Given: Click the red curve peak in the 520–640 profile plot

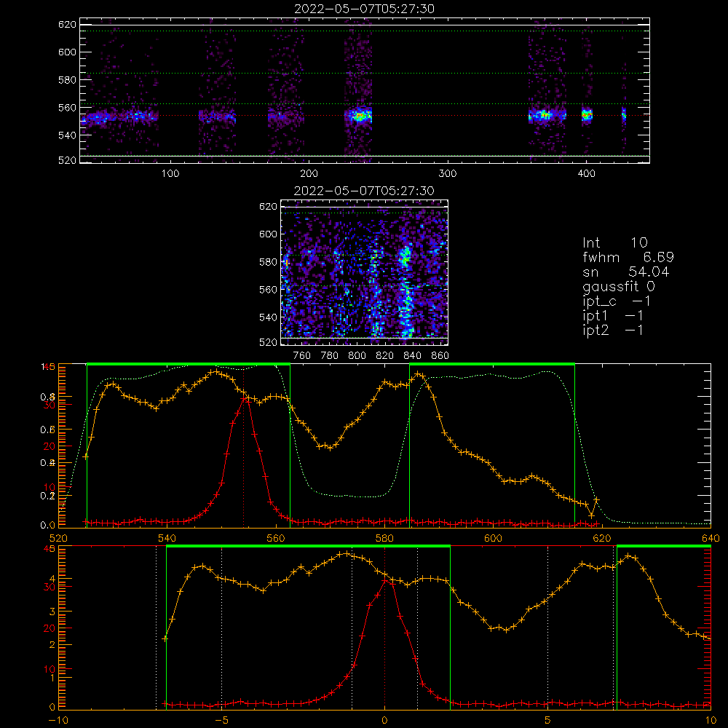Looking at the screenshot, I should pos(244,398).
